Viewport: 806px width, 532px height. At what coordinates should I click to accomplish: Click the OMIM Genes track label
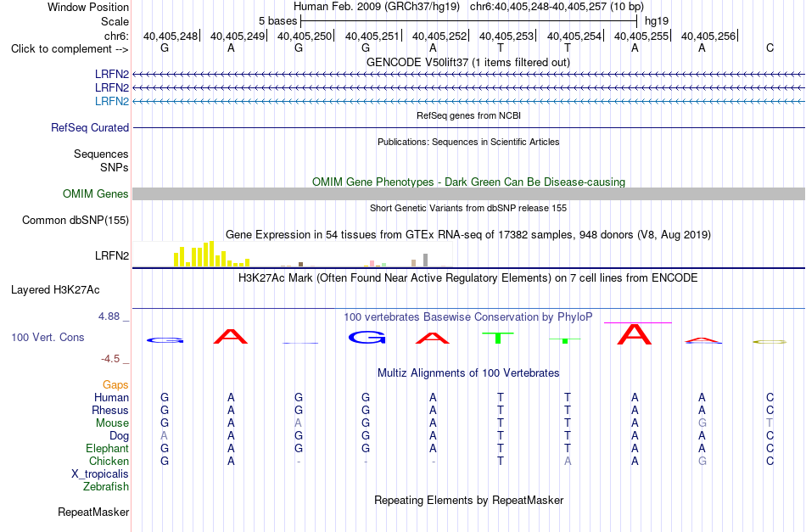coord(96,193)
